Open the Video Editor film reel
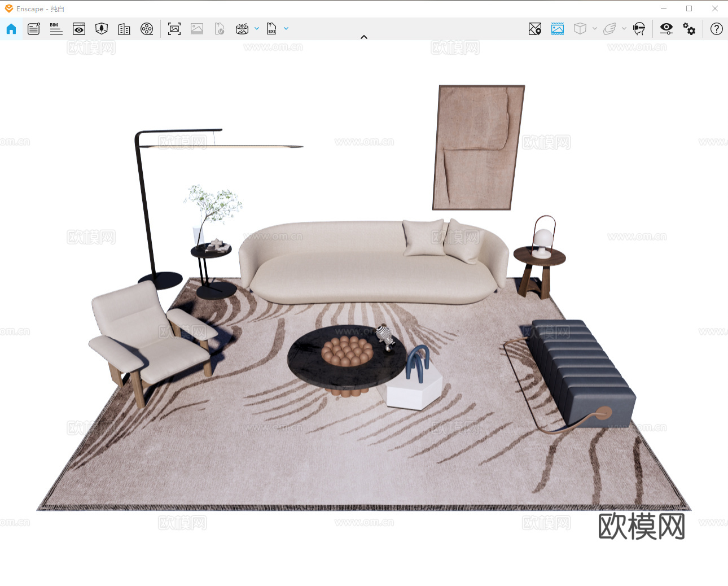 click(x=147, y=29)
